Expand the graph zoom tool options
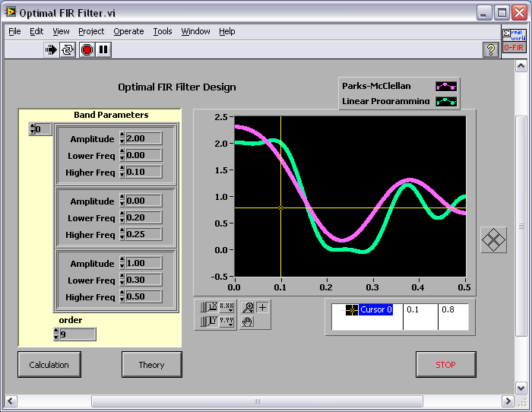 click(248, 308)
